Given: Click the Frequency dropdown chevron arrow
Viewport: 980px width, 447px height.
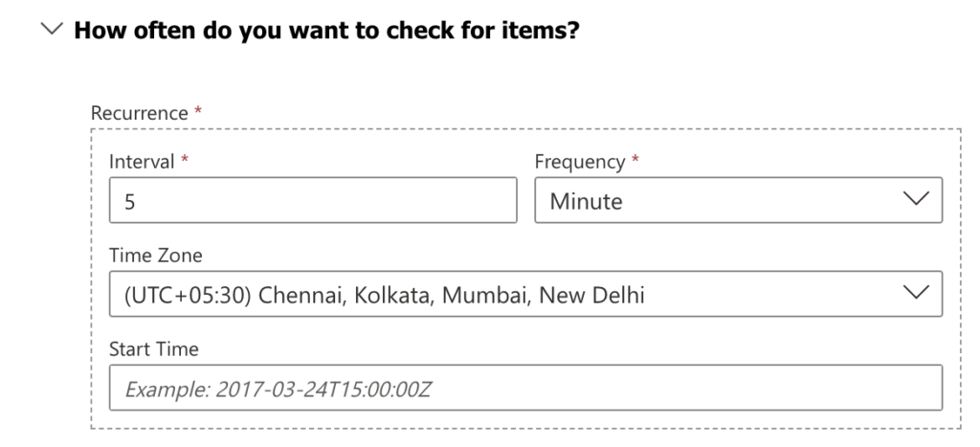Looking at the screenshot, I should pos(916,199).
